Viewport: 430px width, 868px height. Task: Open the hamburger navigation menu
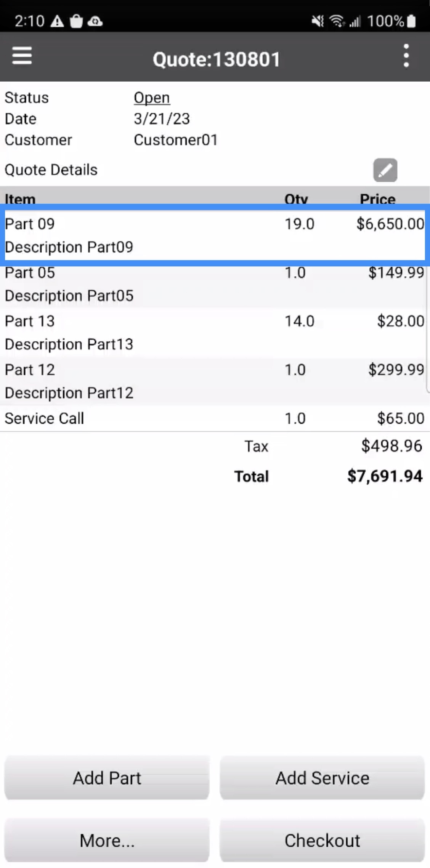22,56
